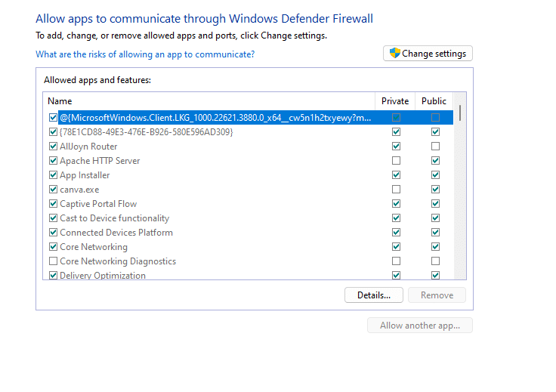The image size is (556, 392).
Task: Toggle Private checkbox for AllJoyn Router
Action: point(396,147)
